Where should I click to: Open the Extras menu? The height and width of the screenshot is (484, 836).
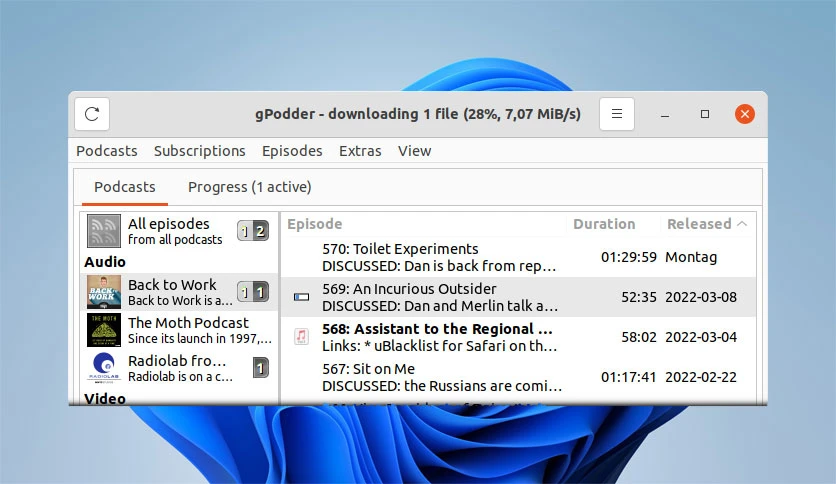click(x=360, y=151)
